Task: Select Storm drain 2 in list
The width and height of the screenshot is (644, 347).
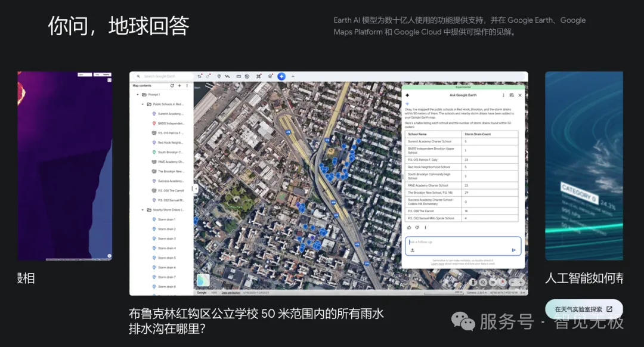Action: (x=162, y=229)
